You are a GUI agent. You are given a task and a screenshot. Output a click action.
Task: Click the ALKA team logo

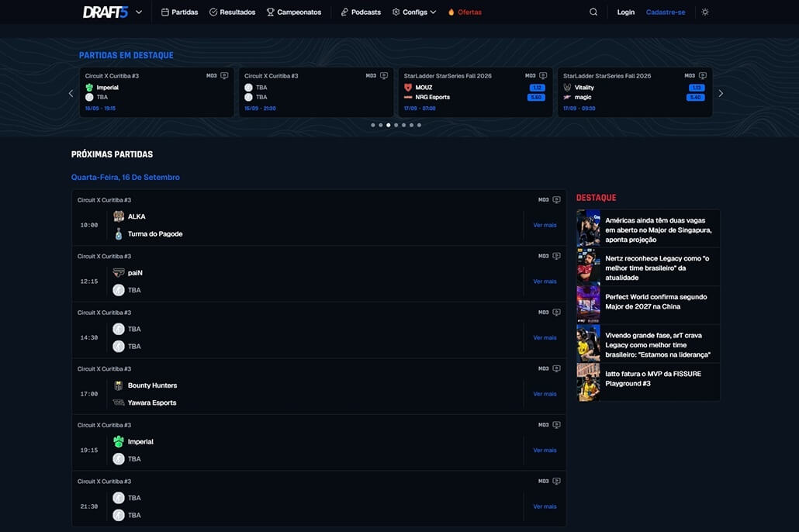click(119, 216)
